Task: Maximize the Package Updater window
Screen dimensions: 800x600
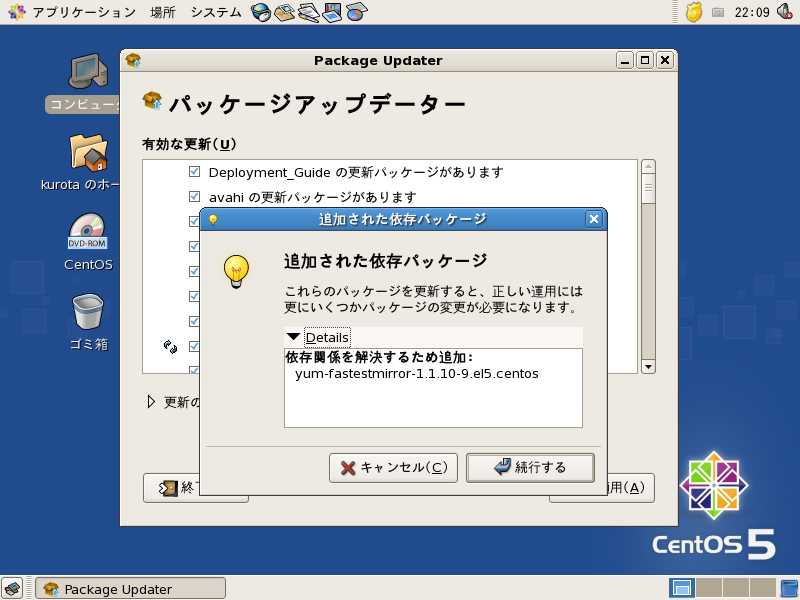Action: [645, 60]
